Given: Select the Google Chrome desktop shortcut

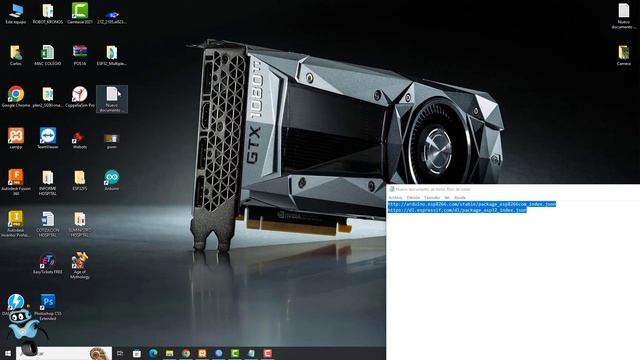Looking at the screenshot, I should click(16, 97).
